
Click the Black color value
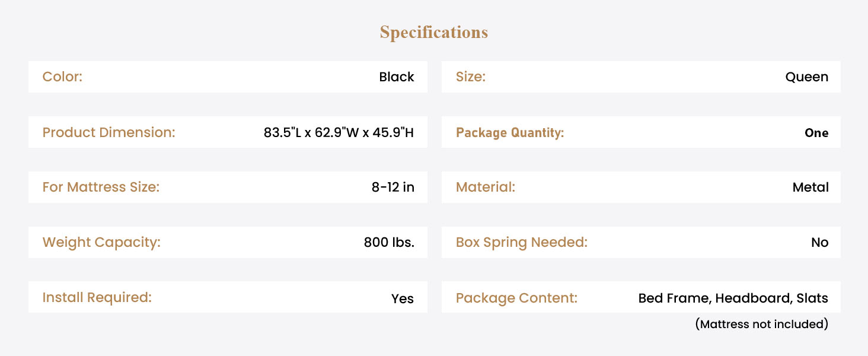click(397, 77)
